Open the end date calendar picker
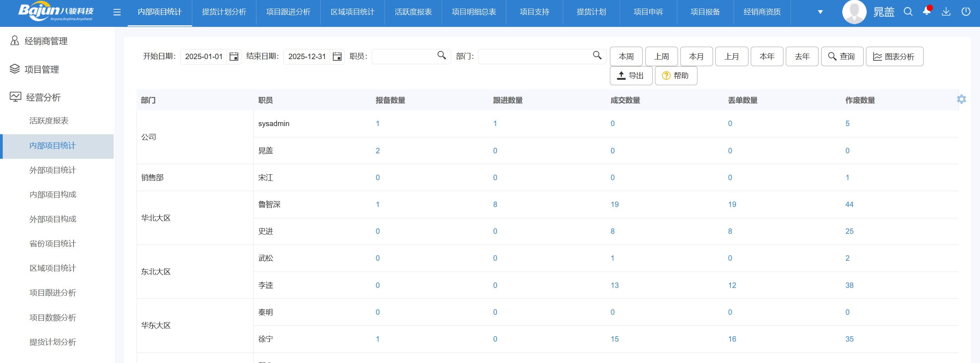Image resolution: width=980 pixels, height=363 pixels. pos(337,57)
